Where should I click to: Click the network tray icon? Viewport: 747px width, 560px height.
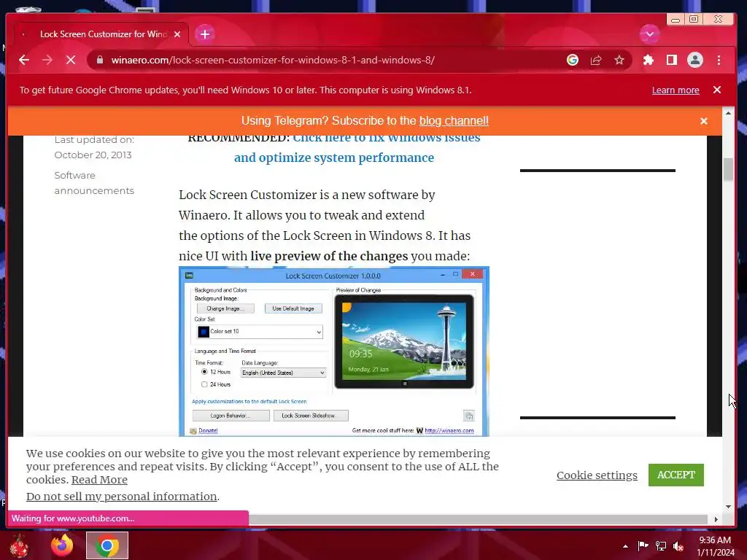click(x=661, y=545)
